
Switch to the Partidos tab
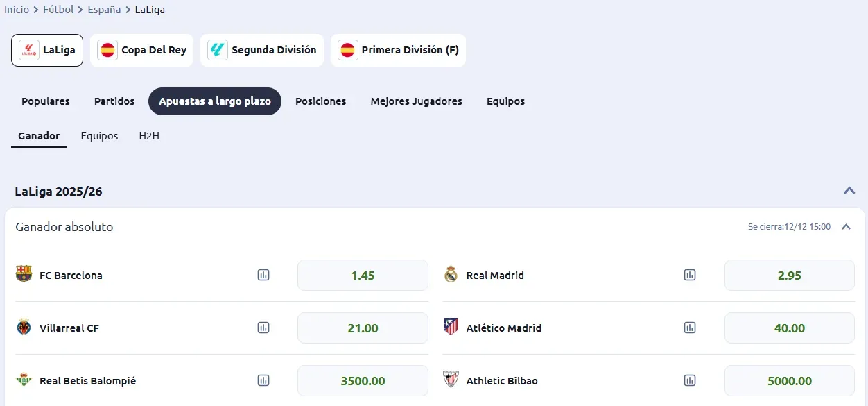(x=114, y=101)
